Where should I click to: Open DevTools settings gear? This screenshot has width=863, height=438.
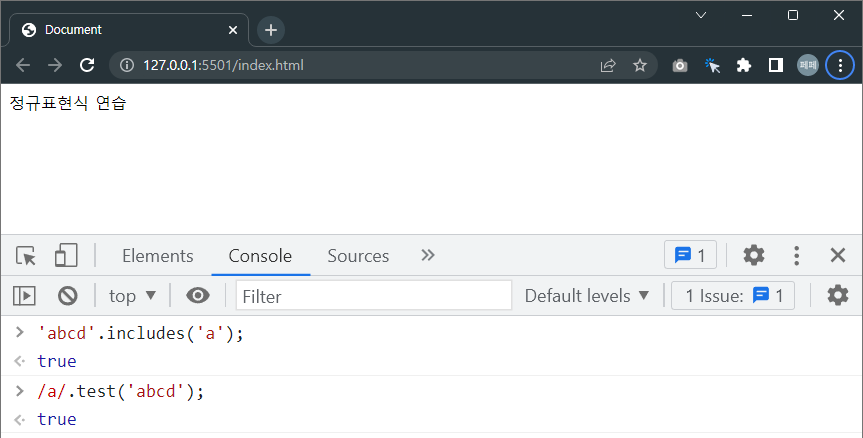point(753,255)
